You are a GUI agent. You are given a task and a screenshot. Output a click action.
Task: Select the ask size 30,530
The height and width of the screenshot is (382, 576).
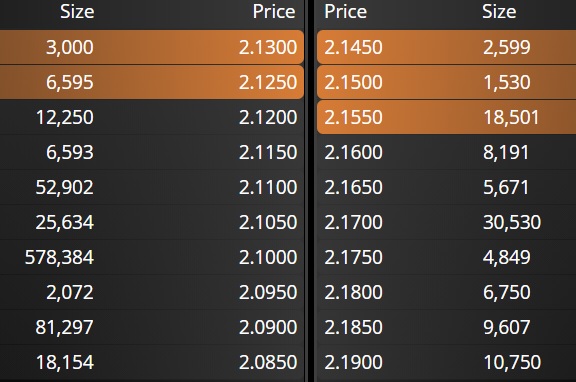[512, 222]
